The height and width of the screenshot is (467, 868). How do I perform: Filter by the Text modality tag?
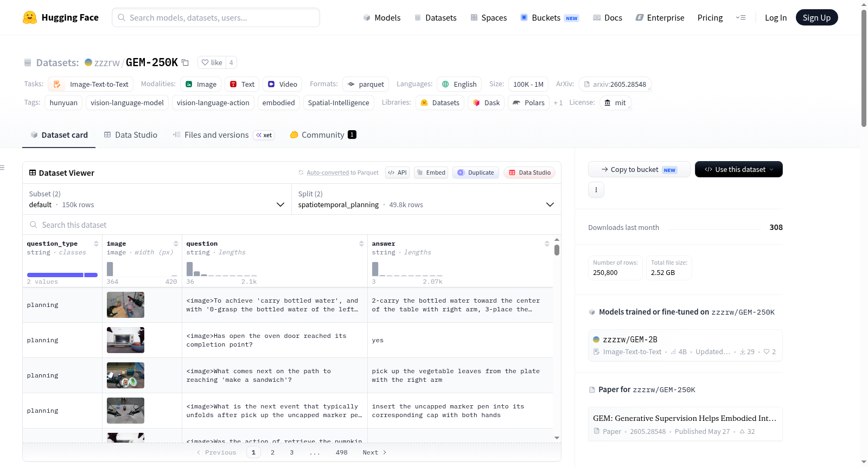[x=242, y=84]
